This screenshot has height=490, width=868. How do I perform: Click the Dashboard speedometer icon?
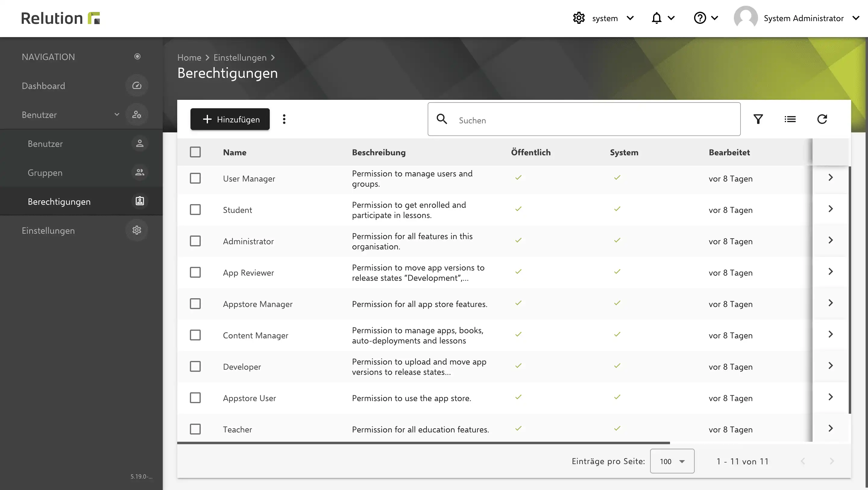coord(137,86)
